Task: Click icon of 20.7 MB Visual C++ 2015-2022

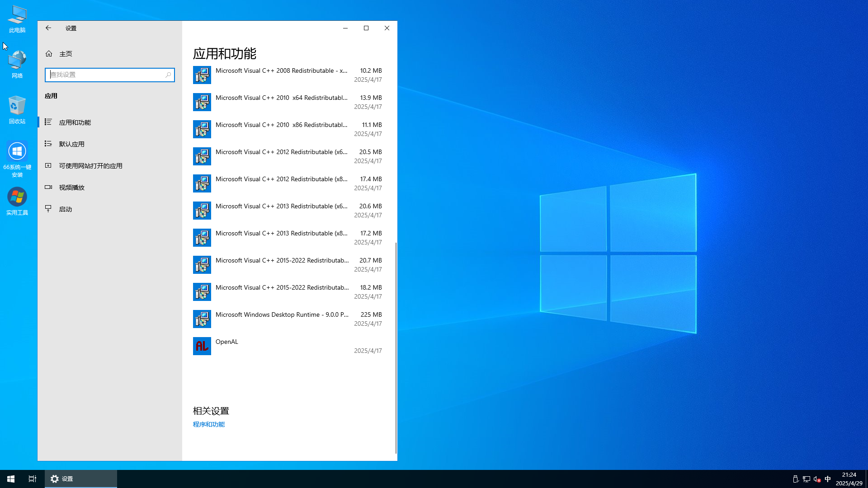Action: [202, 265]
